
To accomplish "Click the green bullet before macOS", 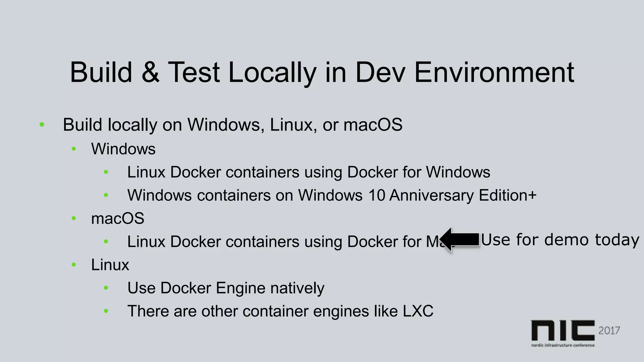I will [74, 218].
